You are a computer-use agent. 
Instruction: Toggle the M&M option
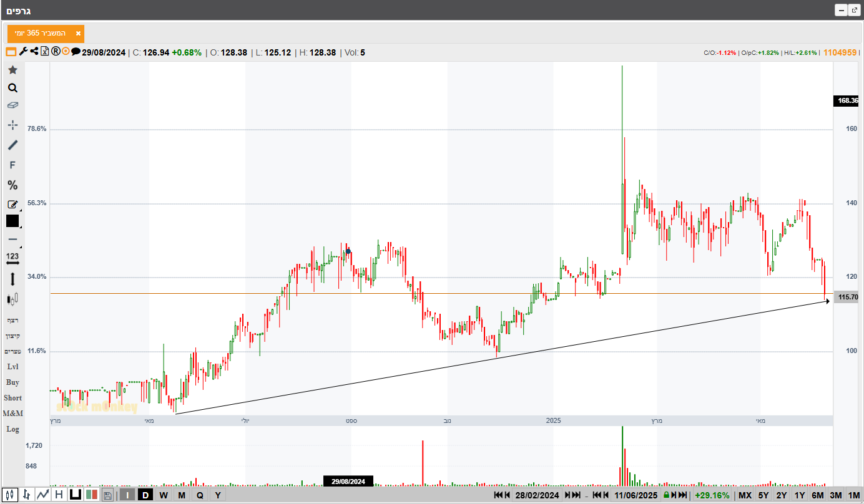[x=12, y=414]
